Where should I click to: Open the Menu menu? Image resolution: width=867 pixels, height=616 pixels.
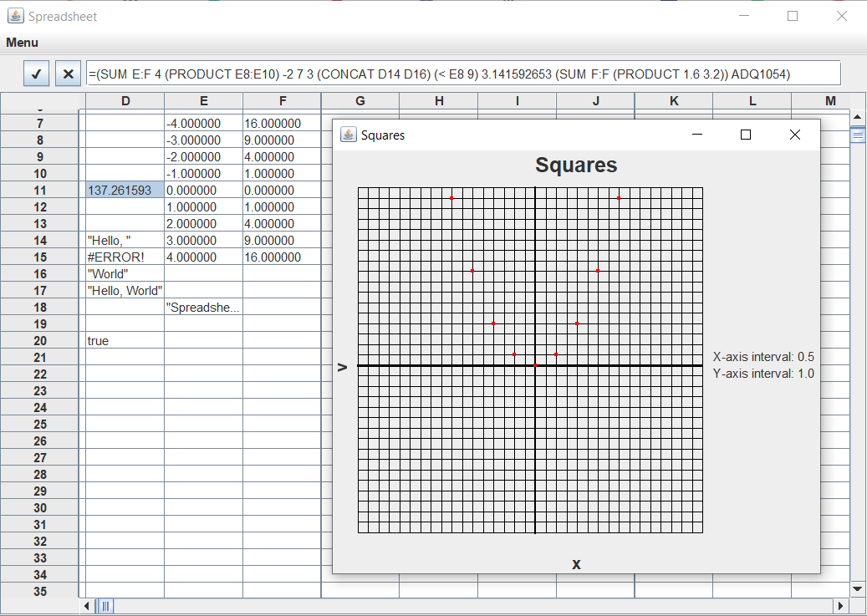click(22, 43)
